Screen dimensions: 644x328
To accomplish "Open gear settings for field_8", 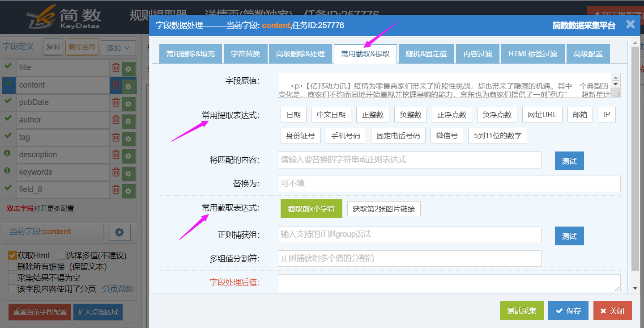I will [128, 191].
